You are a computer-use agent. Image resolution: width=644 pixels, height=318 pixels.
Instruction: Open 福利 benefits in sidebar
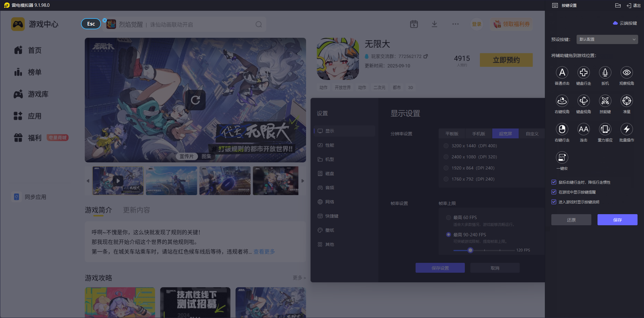[28, 138]
